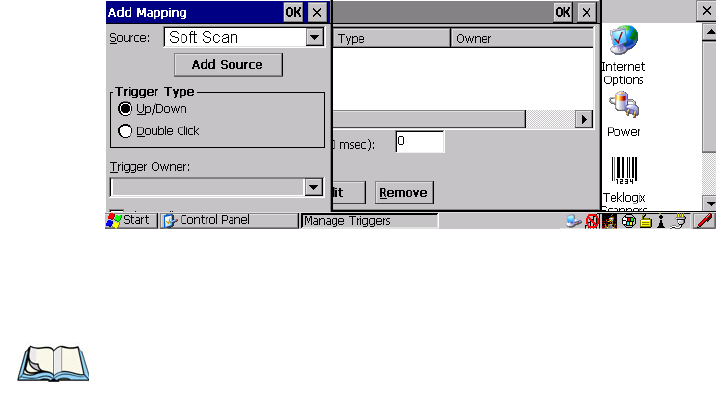Click the colorful picture tray icon

tap(610, 221)
